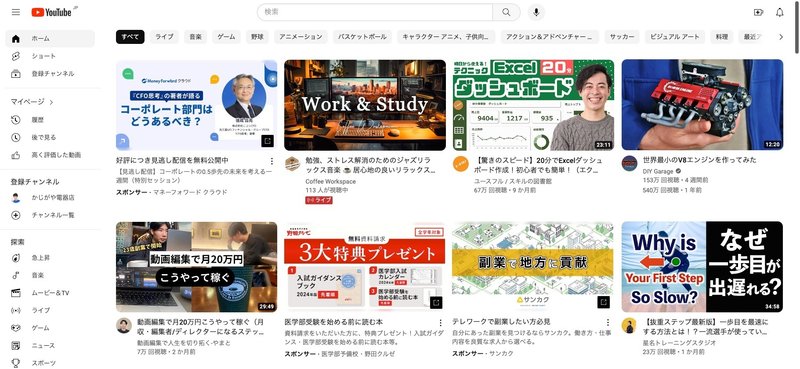Screen dimensions: 800x369
Task: Show more category chips with right arrow
Action: pyautogui.click(x=781, y=37)
